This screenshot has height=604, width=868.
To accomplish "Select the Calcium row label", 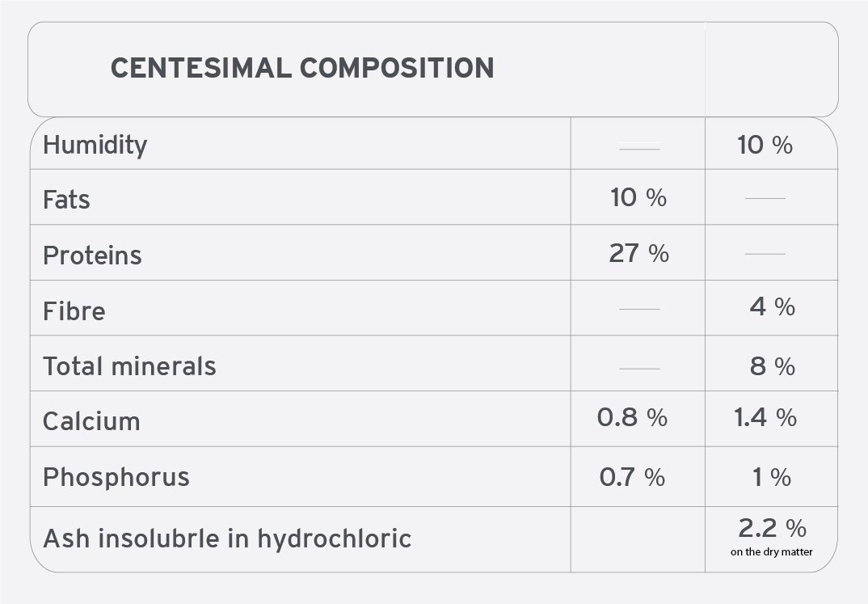I will coord(91,421).
